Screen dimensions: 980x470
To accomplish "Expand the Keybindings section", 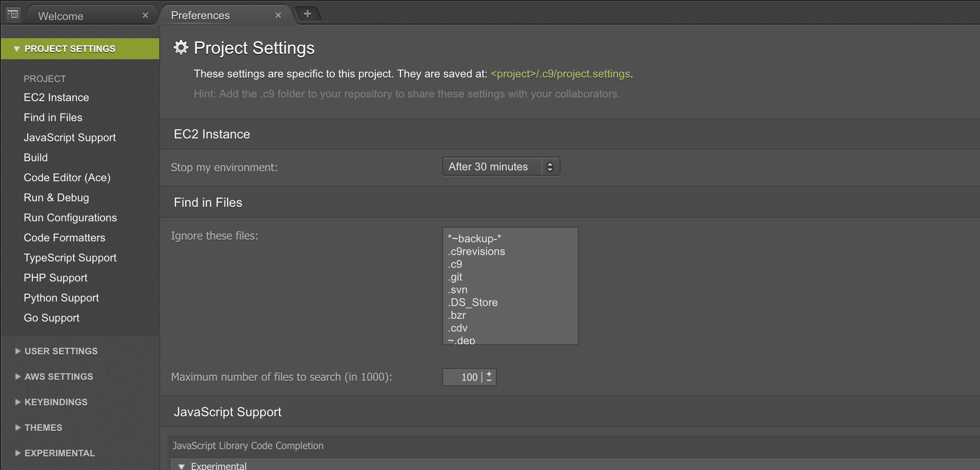I will tap(56, 402).
